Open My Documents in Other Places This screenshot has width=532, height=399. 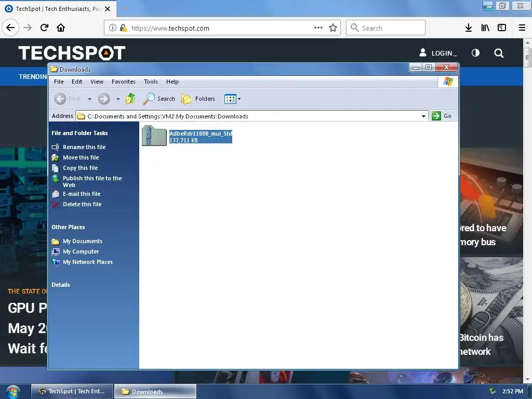(x=83, y=241)
